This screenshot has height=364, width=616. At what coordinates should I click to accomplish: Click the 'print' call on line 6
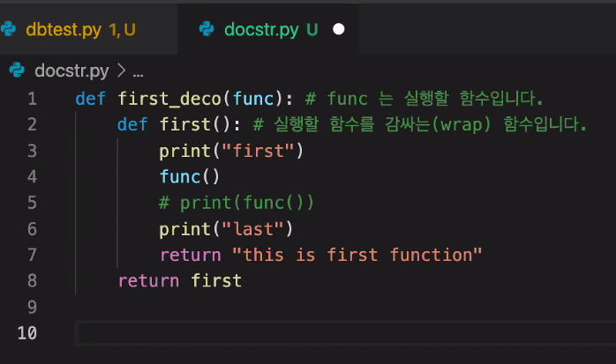tap(185, 229)
